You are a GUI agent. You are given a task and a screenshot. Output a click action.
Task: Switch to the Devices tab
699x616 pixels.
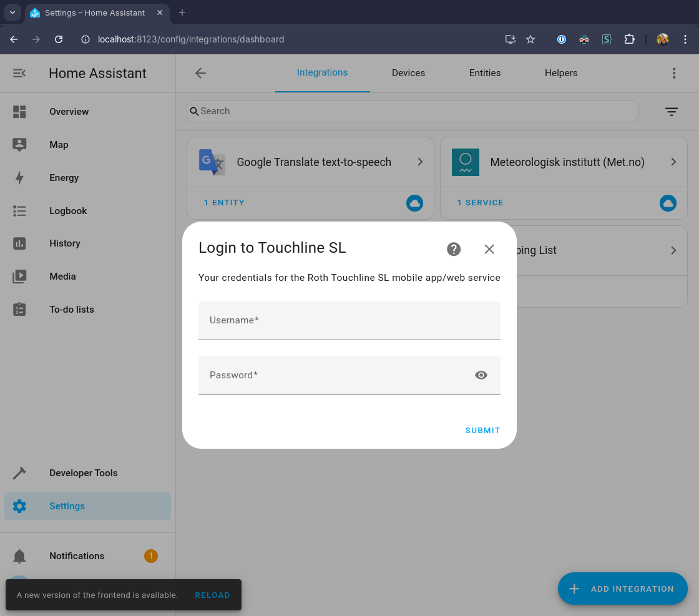(408, 73)
